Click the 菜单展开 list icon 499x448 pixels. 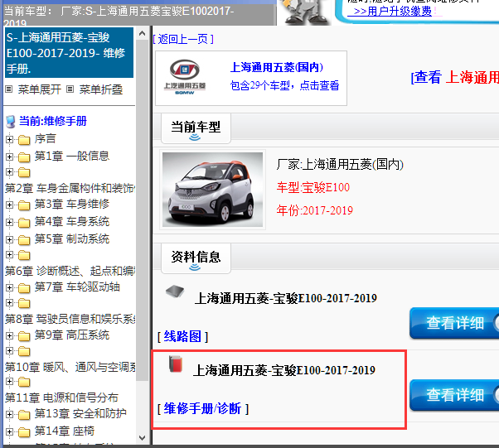pos(9,89)
